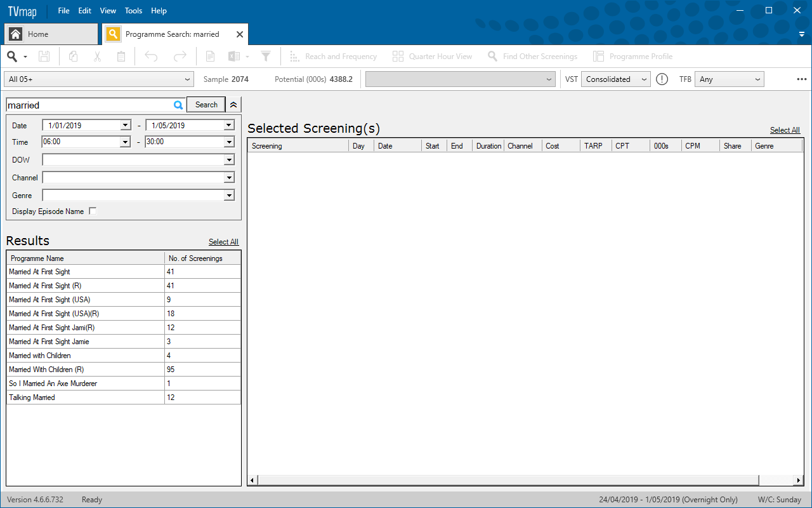This screenshot has height=508, width=812.
Task: Select Married At First Sight row
Action: coord(124,272)
